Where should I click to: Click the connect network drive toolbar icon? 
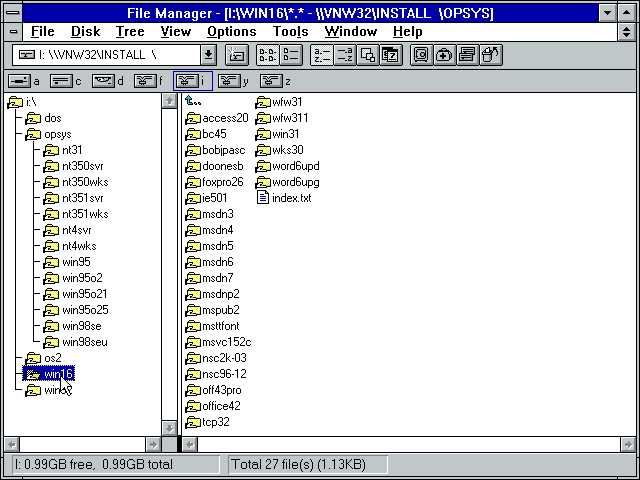tap(237, 55)
